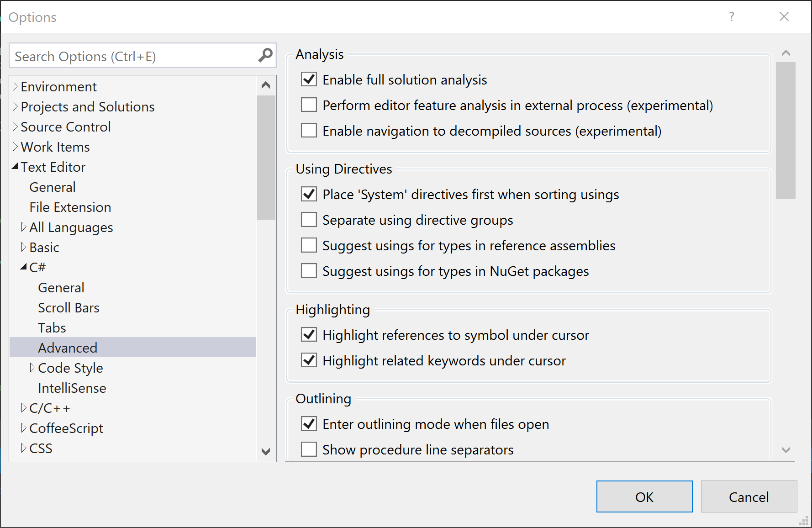Close the Options dialog
This screenshot has height=528, width=812.
(x=784, y=17)
